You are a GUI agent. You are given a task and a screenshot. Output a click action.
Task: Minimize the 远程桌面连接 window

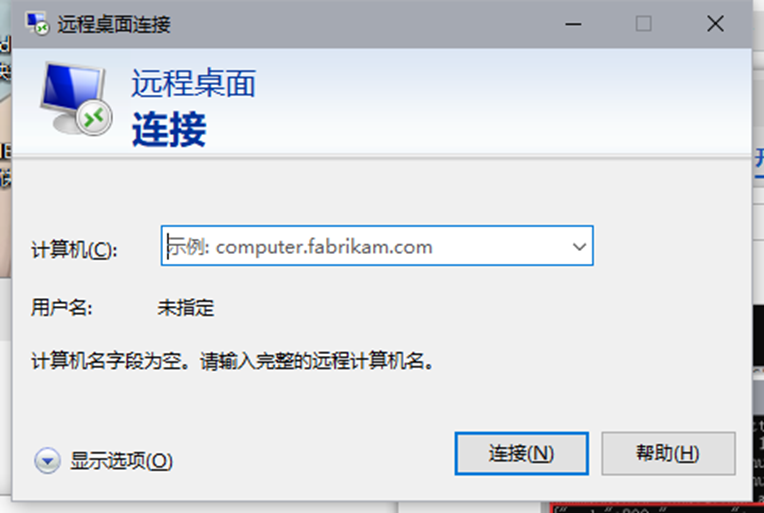[x=573, y=23]
